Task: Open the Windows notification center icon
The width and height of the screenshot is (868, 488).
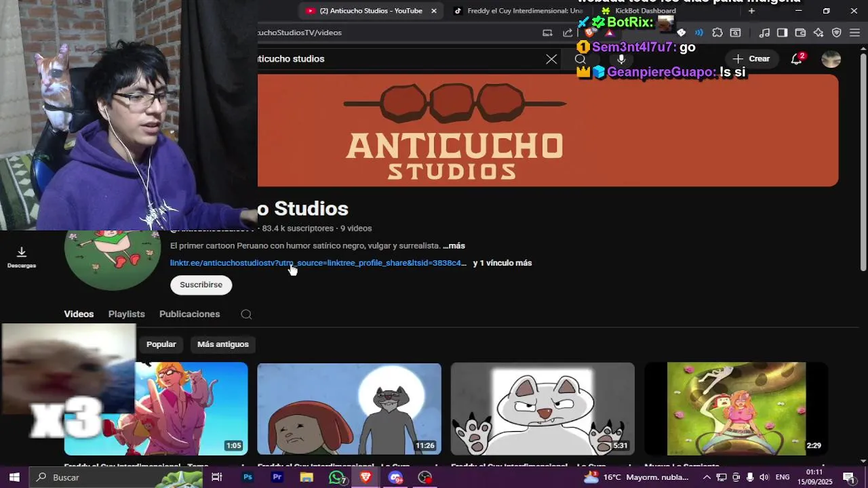Action: pos(848,477)
